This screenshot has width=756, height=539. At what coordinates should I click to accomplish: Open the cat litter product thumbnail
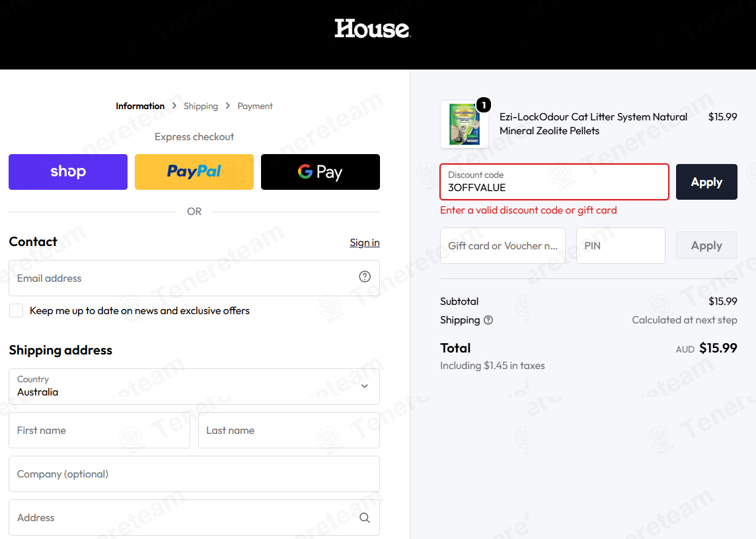(464, 124)
